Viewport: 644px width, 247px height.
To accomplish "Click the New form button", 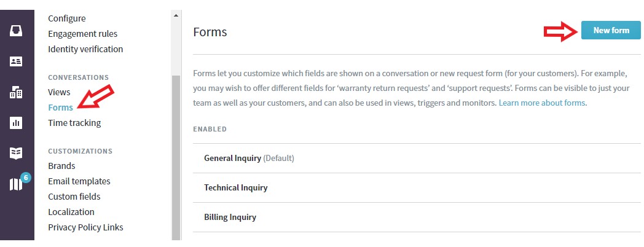I will pyautogui.click(x=610, y=30).
